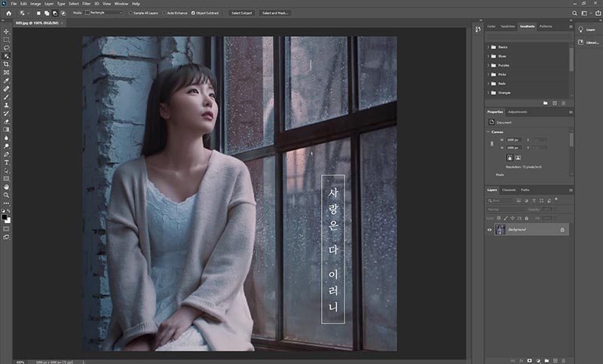Select the Move tool
The image size is (603, 364).
pyautogui.click(x=6, y=32)
